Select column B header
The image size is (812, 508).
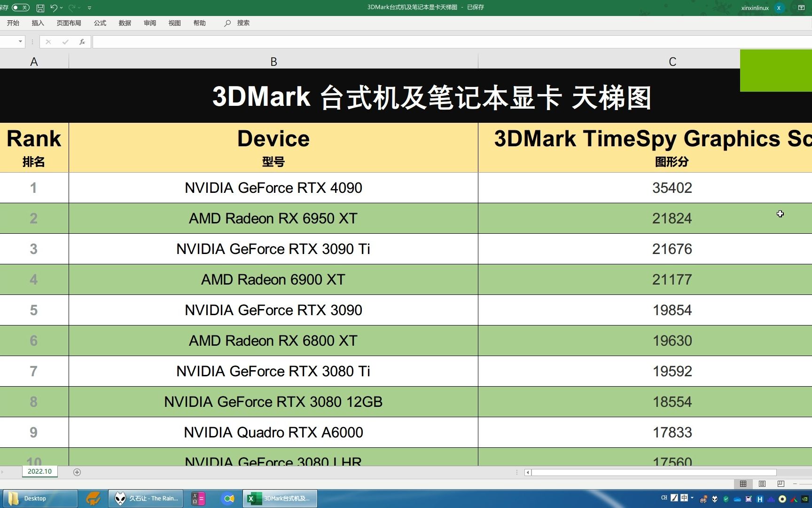(x=273, y=62)
